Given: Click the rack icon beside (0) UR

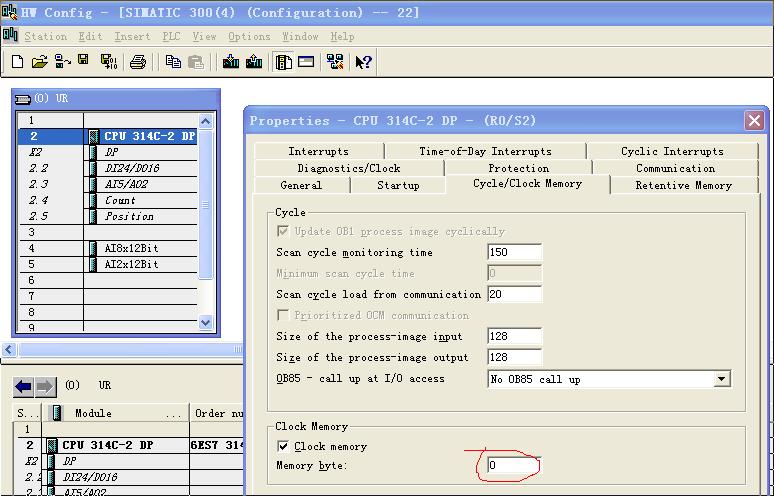Looking at the screenshot, I should click(x=23, y=99).
